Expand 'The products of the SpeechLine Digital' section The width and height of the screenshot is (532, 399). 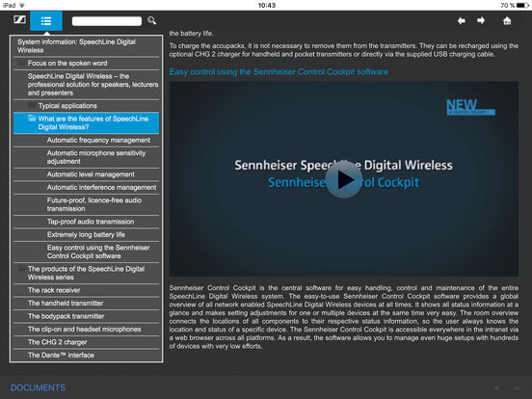(x=22, y=269)
